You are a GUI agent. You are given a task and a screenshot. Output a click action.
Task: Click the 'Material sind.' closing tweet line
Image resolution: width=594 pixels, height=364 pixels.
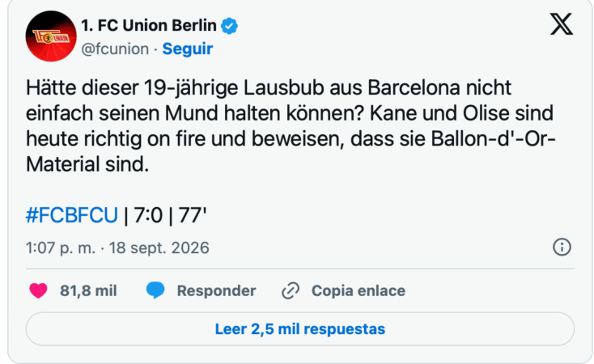pos(87,164)
